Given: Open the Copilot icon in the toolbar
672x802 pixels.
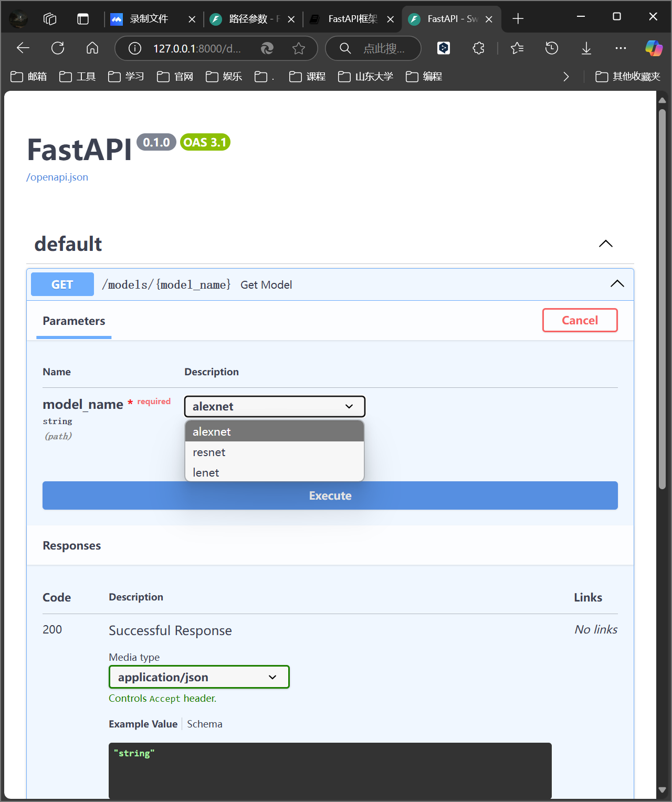Looking at the screenshot, I should point(654,48).
